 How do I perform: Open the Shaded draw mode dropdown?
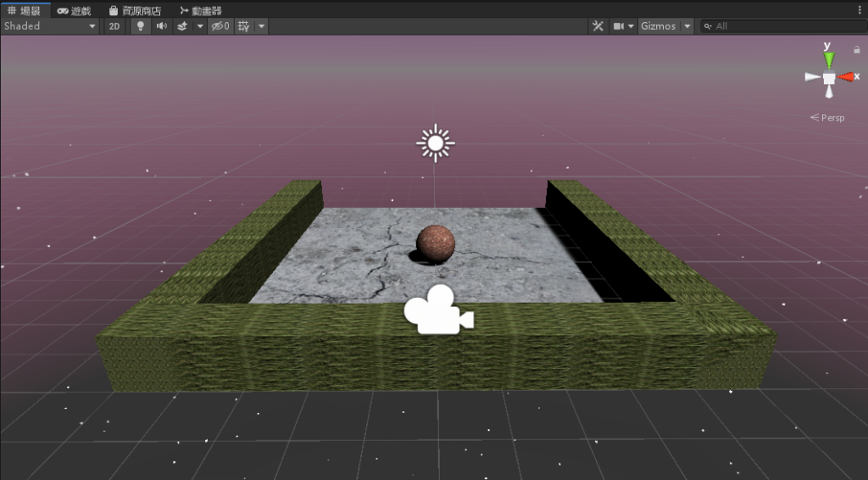point(50,26)
